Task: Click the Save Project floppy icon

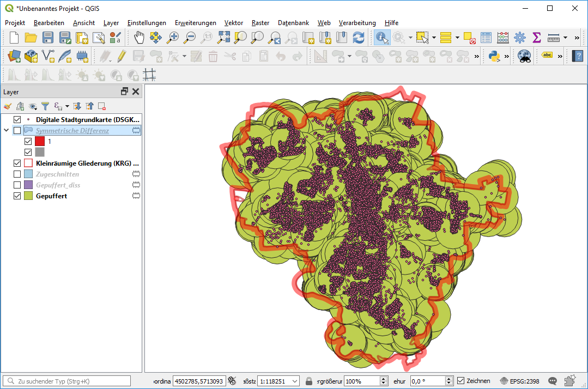Action: click(x=48, y=38)
